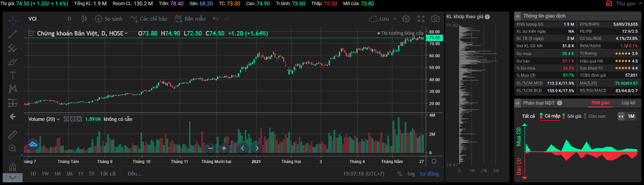Open chart settings gear icon

[x=406, y=19]
